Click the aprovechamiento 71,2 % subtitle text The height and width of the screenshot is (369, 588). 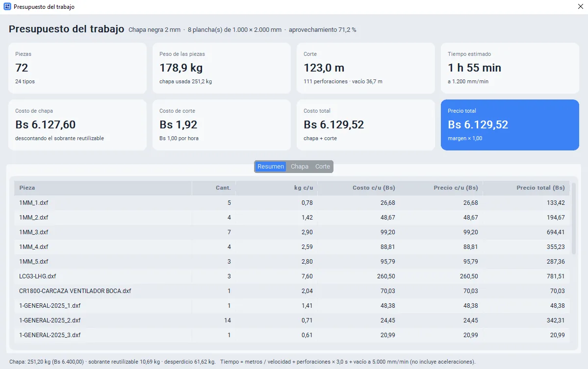pyautogui.click(x=323, y=29)
